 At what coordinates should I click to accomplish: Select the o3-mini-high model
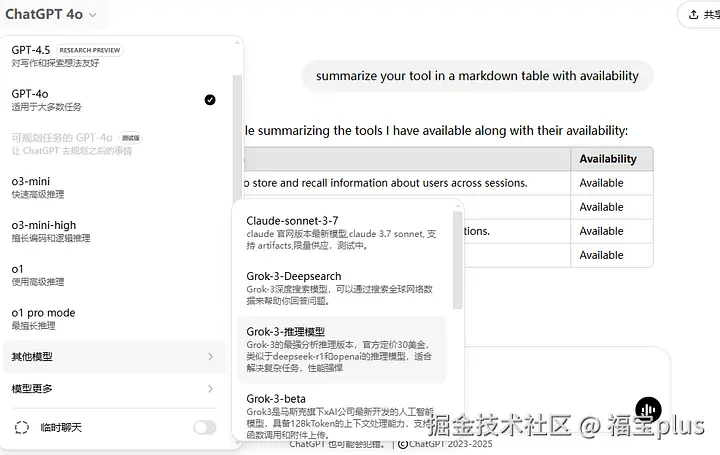[115, 231]
